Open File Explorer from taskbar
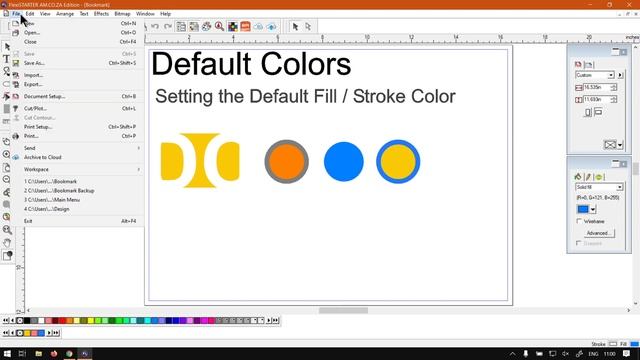The image size is (640, 360). click(38, 353)
